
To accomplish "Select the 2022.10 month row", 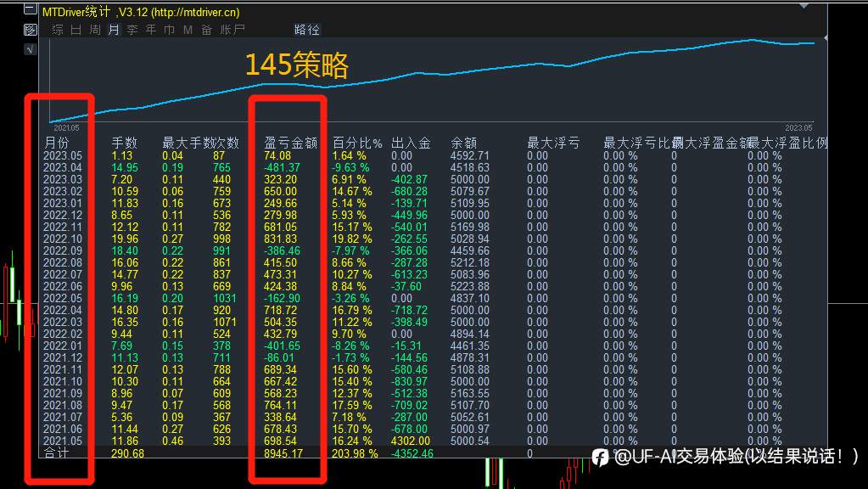I will (x=63, y=239).
